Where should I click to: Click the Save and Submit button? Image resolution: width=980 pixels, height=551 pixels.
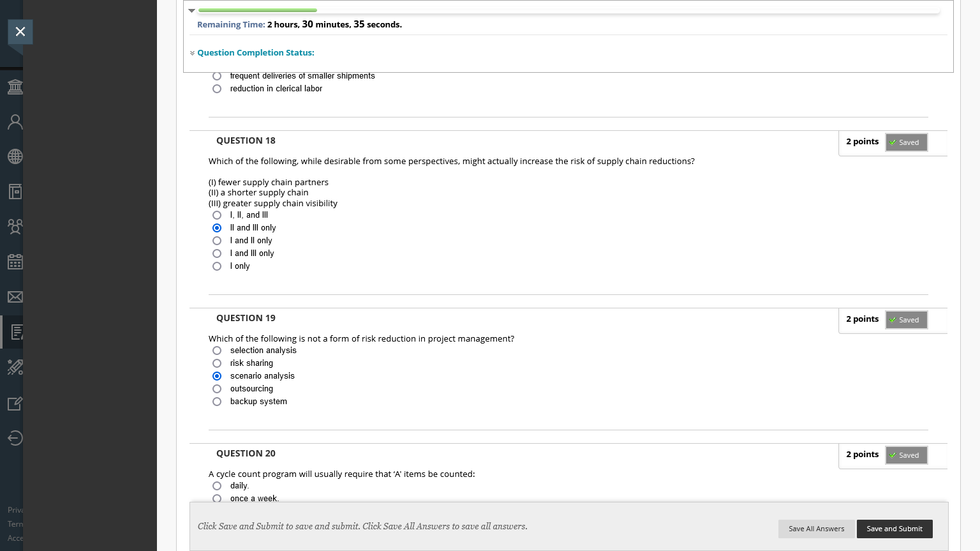(894, 529)
